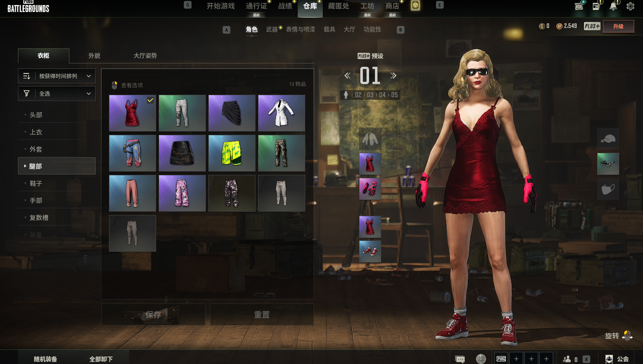Open the chat speech bubble icon
The width and height of the screenshot is (643, 364).
click(460, 359)
